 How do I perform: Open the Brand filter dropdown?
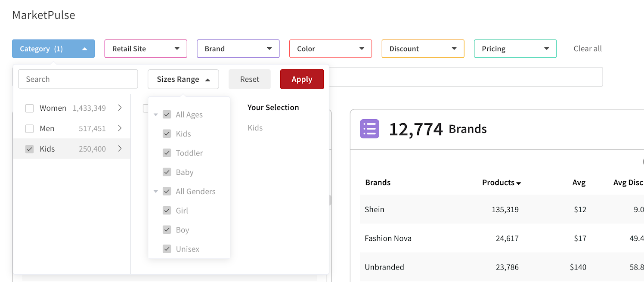coord(238,49)
